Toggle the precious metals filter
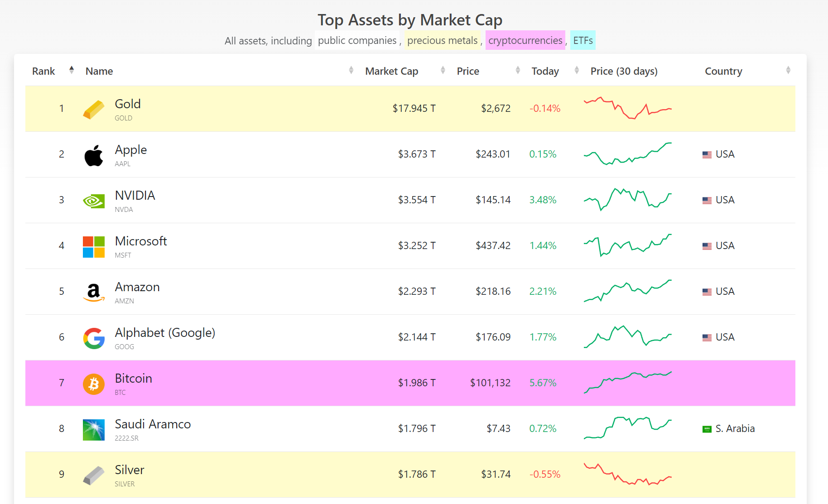The image size is (828, 504). click(x=442, y=40)
